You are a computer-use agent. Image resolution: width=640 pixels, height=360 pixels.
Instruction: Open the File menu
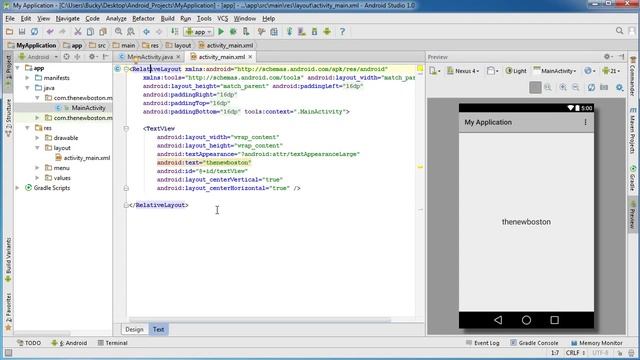click(x=10, y=19)
